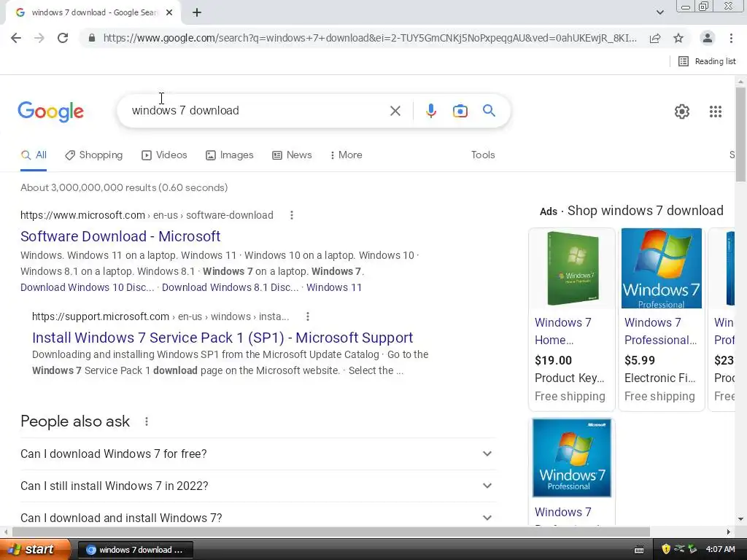Click the scroll right arrow of horizontal scrollbar
The width and height of the screenshot is (747, 560).
pos(729,532)
